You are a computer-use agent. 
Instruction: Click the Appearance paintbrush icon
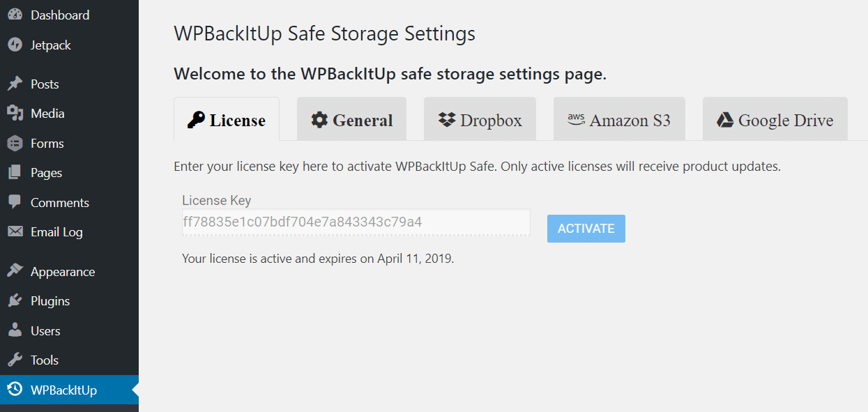coord(15,272)
